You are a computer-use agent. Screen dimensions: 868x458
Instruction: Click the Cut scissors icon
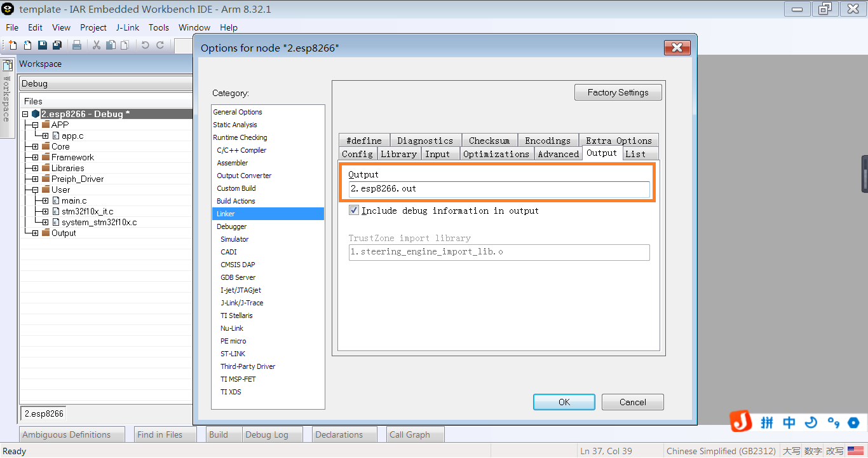coord(97,45)
